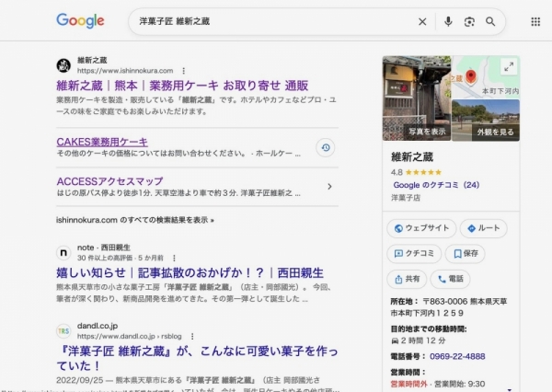This screenshot has height=392, width=552.
Task: Expand the map with arrows icon
Action: click(x=509, y=66)
